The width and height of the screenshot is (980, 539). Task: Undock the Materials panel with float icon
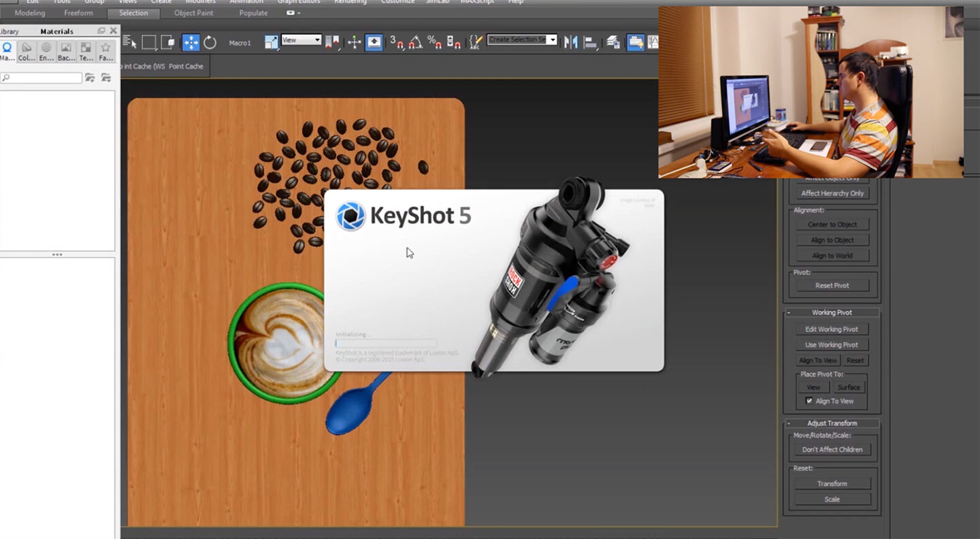pos(101,31)
